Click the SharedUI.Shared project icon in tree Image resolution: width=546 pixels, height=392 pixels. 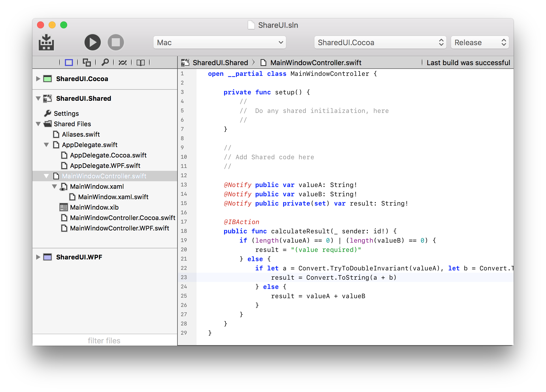(47, 98)
